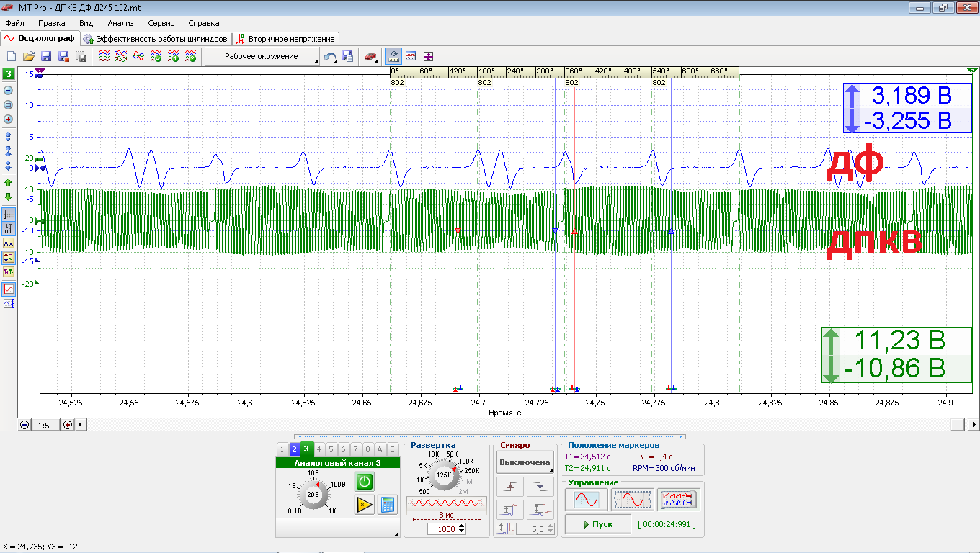
Task: Select rising-edge trigger button
Action: 511,487
